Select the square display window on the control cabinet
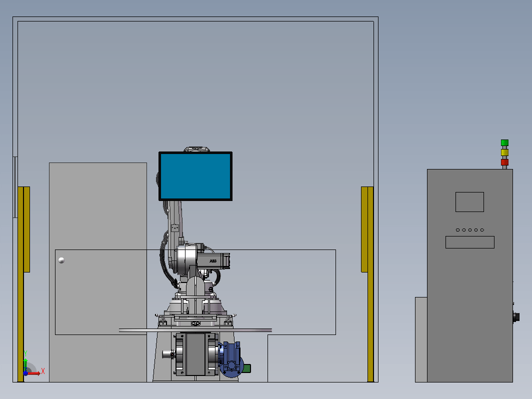 pyautogui.click(x=469, y=202)
